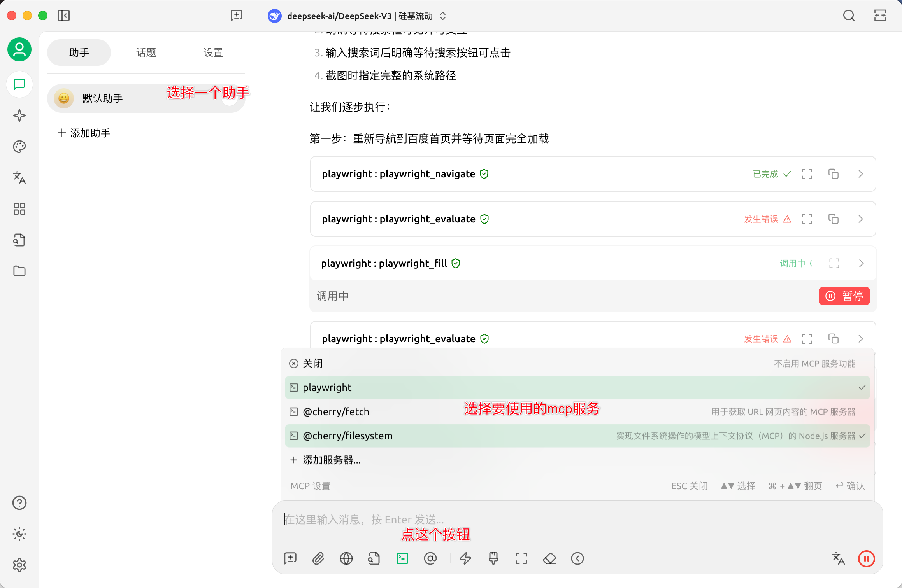Collapse the left sidebar panel
This screenshot has width=902, height=588.
(x=64, y=16)
